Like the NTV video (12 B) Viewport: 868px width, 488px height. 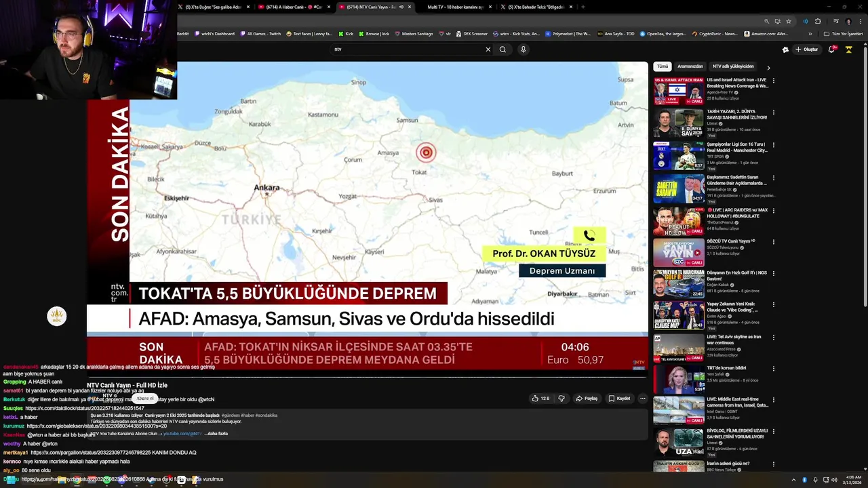(540, 399)
